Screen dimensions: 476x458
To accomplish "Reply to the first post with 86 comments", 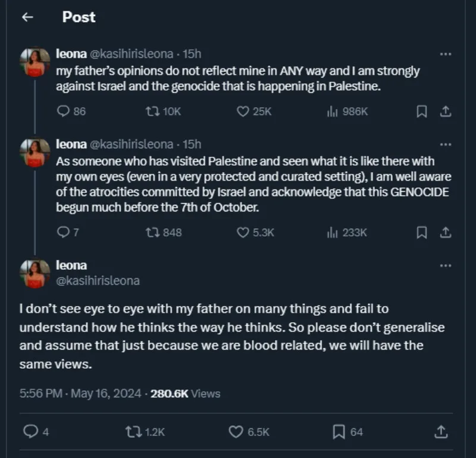I will coord(64,111).
